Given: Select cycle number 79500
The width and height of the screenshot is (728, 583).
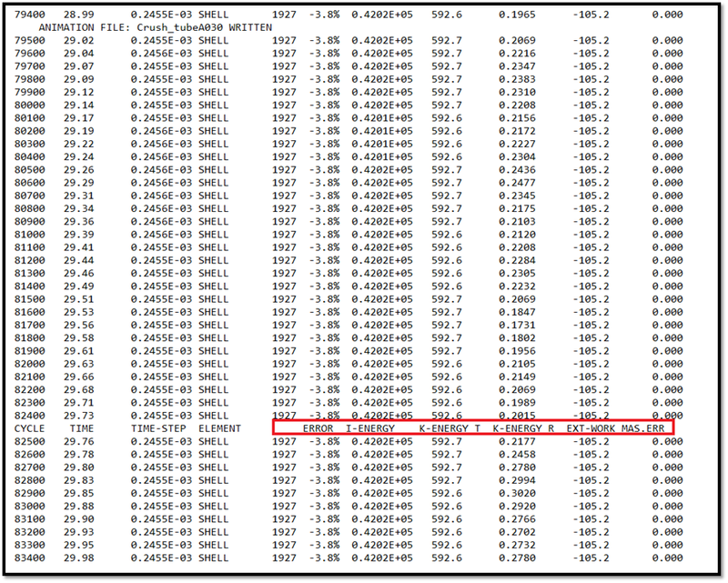Looking at the screenshot, I should click(x=29, y=41).
